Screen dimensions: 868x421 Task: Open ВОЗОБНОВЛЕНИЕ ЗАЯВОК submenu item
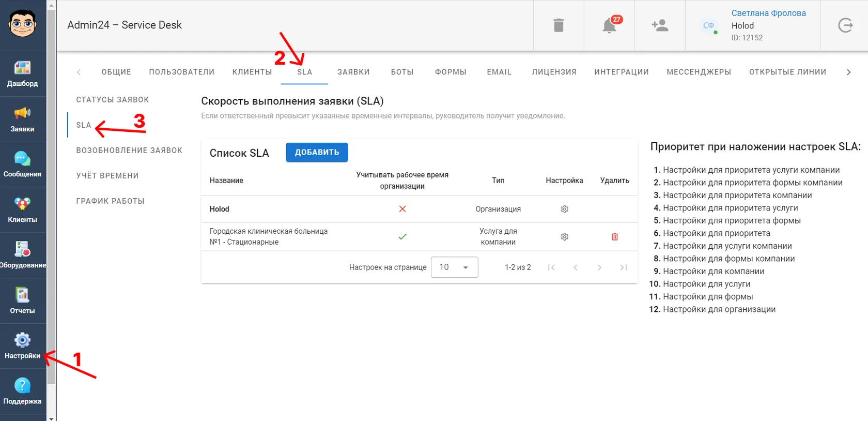[x=129, y=150]
